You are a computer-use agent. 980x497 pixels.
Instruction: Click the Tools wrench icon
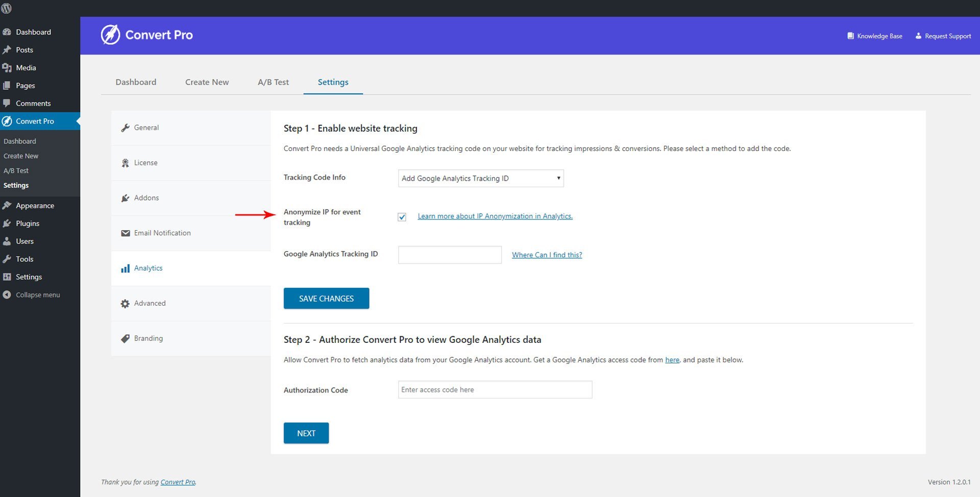[x=7, y=259]
